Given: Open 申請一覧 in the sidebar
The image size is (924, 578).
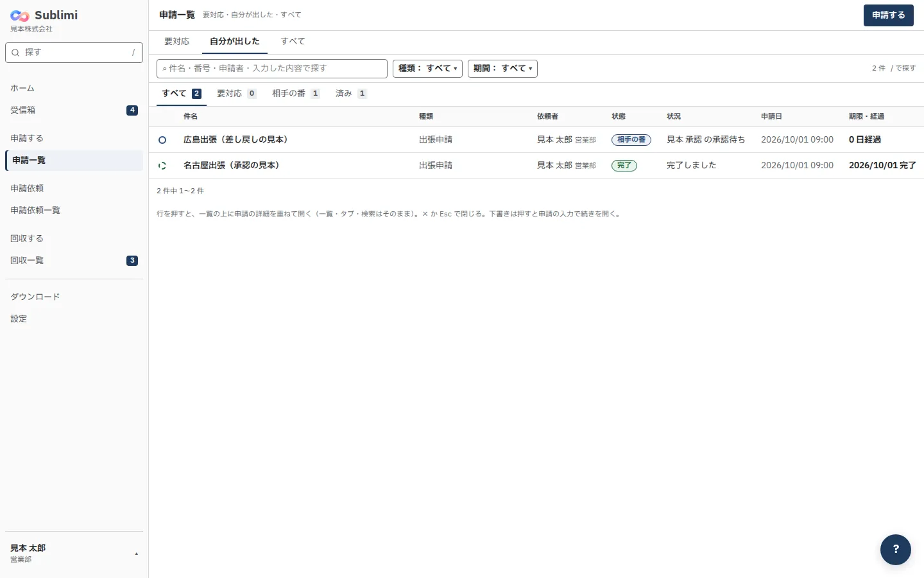Looking at the screenshot, I should click(74, 161).
